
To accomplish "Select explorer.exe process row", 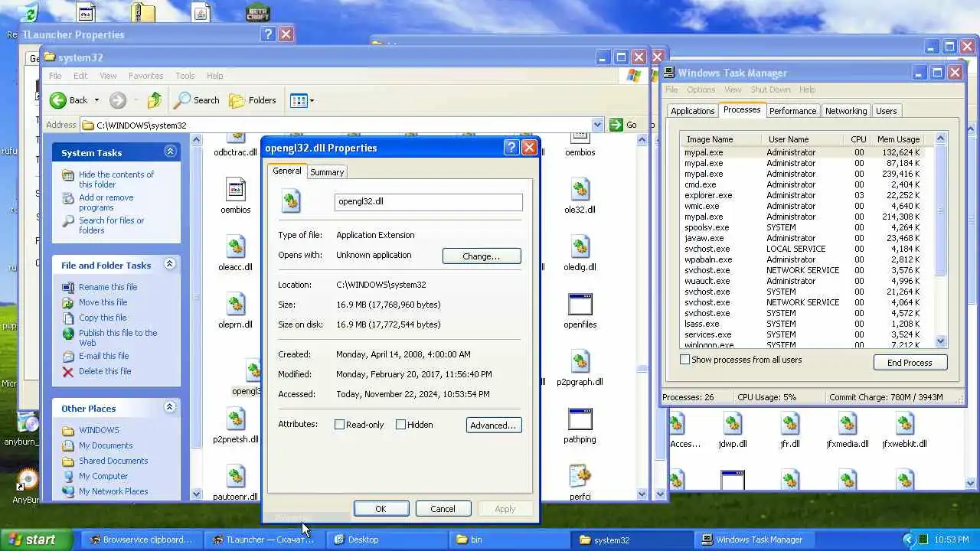I will (802, 195).
